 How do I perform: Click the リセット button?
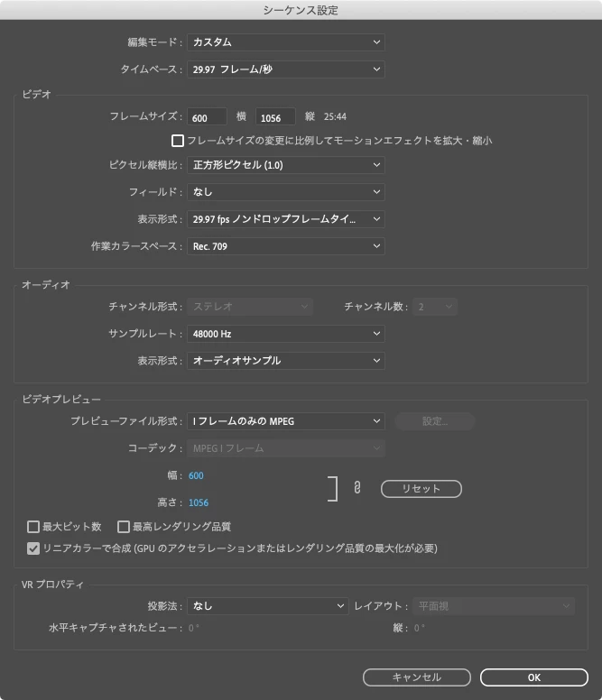click(421, 488)
